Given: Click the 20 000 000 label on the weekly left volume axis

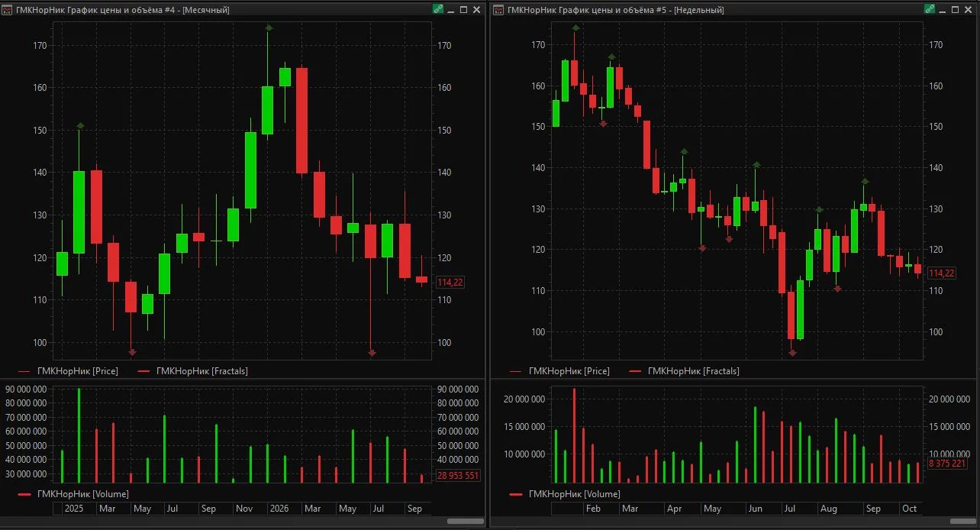Looking at the screenshot, I should click(524, 399).
